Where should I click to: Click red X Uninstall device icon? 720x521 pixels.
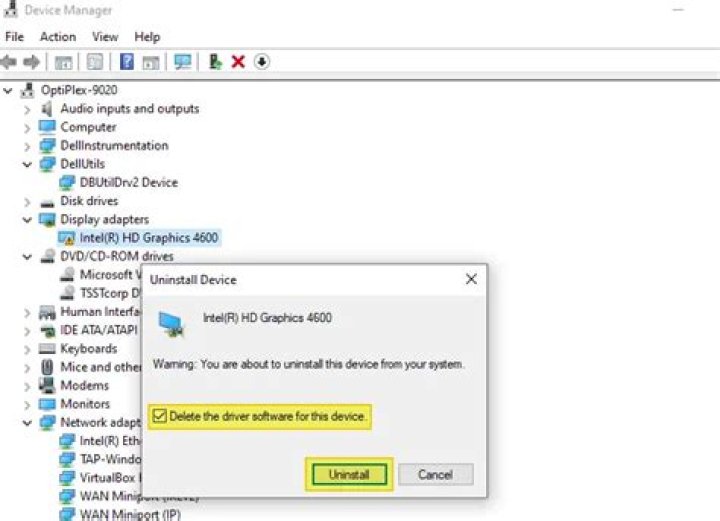click(238, 62)
